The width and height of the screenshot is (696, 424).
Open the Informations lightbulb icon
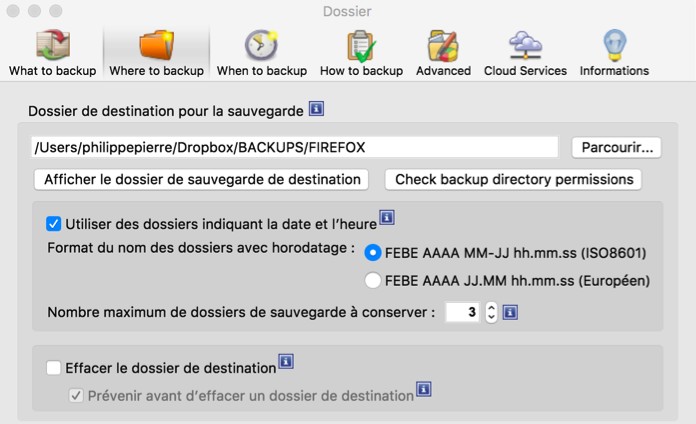pyautogui.click(x=614, y=45)
